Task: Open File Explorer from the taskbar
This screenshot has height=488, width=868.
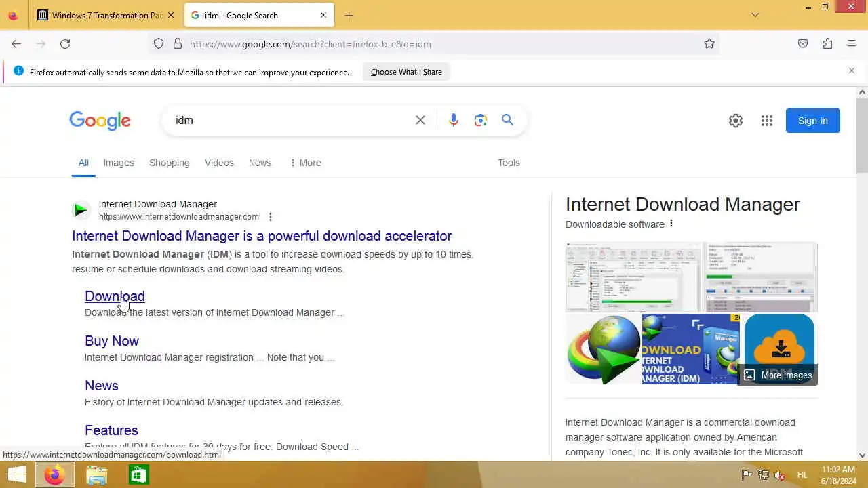Action: (97, 475)
